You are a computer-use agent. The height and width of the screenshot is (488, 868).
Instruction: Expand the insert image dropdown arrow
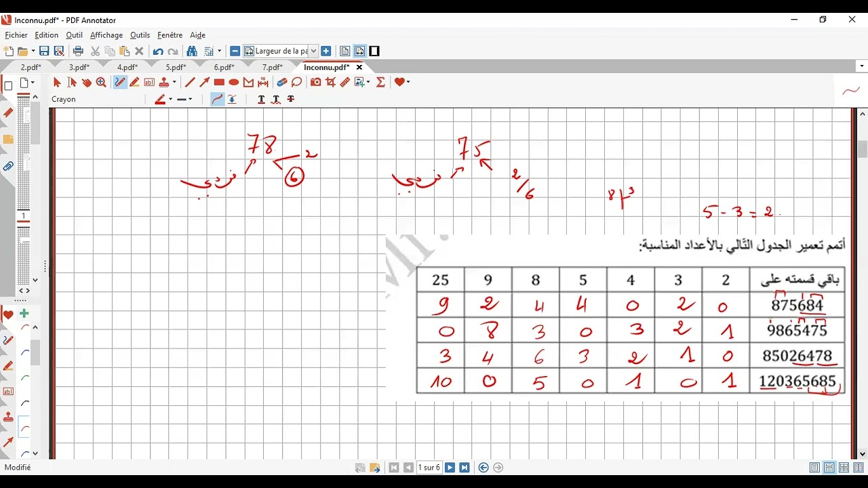click(368, 82)
